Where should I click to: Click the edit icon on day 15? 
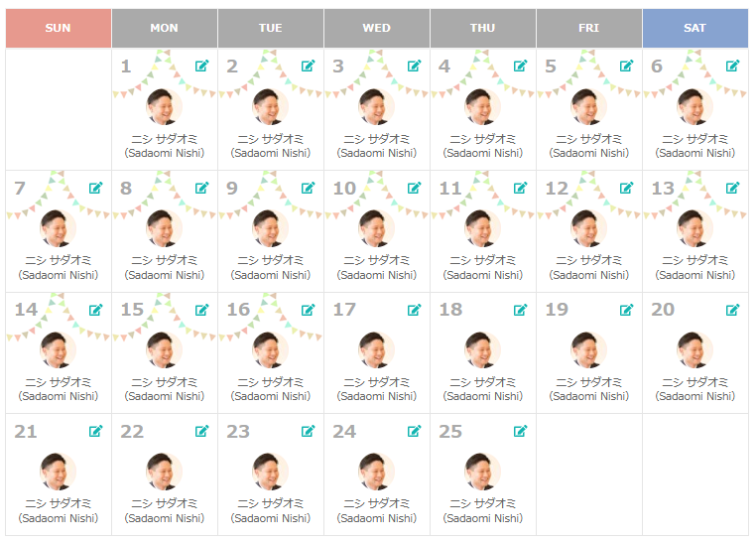202,310
